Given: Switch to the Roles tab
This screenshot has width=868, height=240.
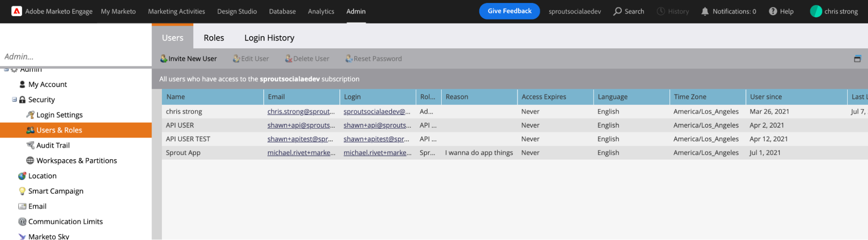Looking at the screenshot, I should 214,38.
